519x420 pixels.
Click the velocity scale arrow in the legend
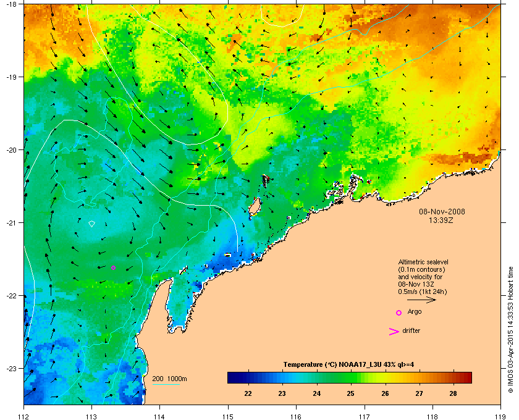point(421,300)
